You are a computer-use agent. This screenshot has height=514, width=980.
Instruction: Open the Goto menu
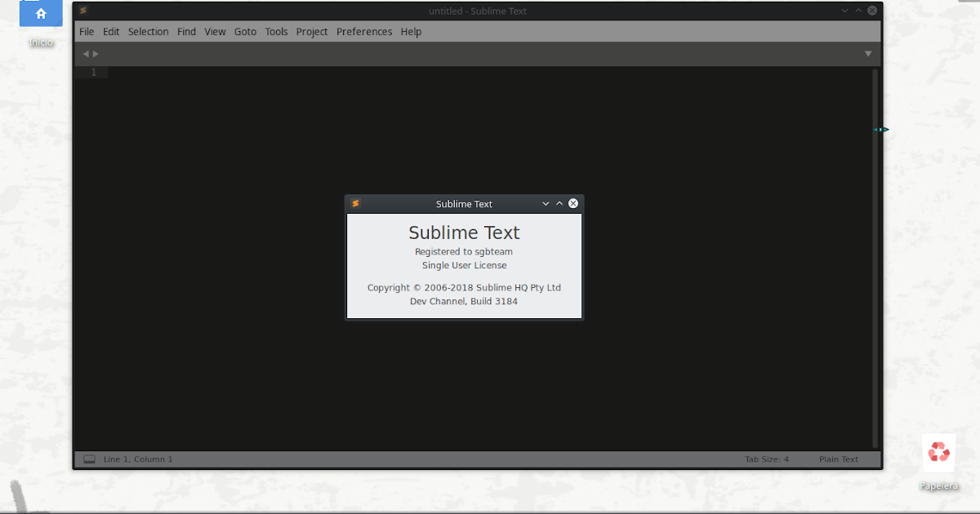tap(245, 32)
